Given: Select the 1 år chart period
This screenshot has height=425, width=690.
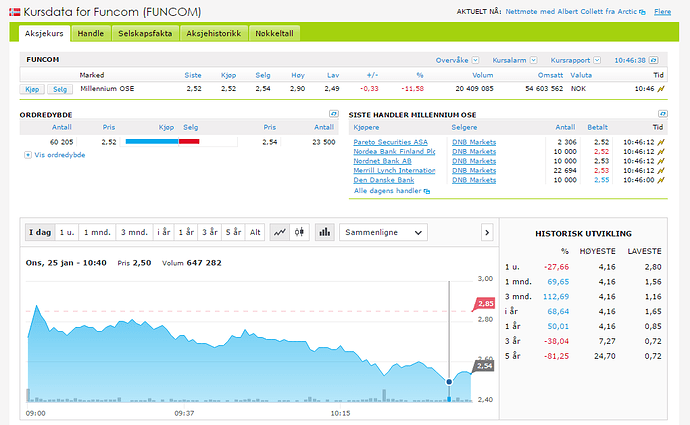Looking at the screenshot, I should [186, 232].
